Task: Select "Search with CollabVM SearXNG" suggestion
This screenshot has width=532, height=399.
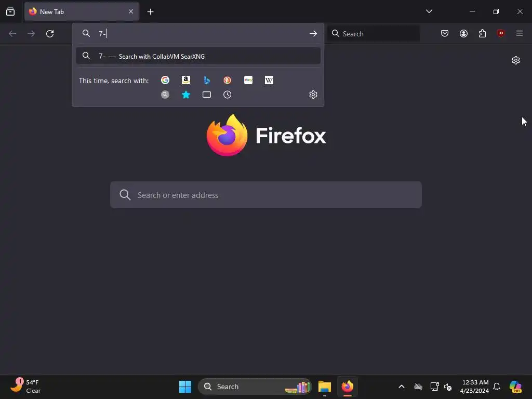Action: click(x=198, y=56)
